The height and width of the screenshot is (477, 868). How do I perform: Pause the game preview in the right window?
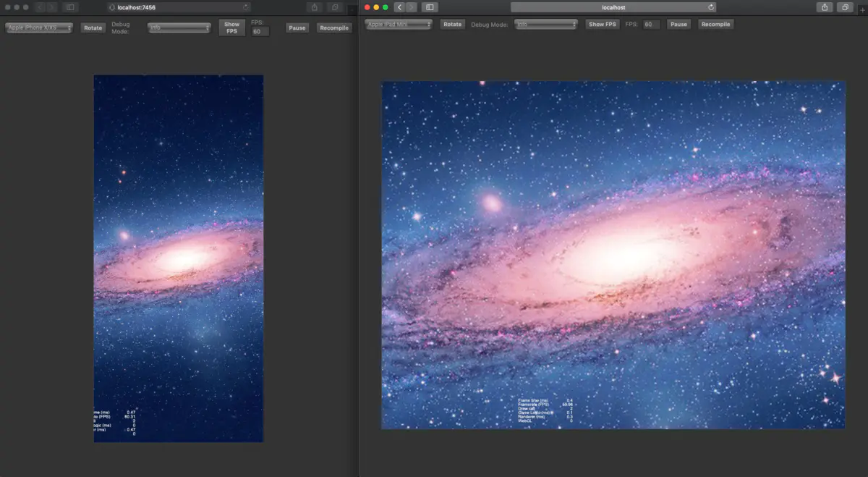678,24
